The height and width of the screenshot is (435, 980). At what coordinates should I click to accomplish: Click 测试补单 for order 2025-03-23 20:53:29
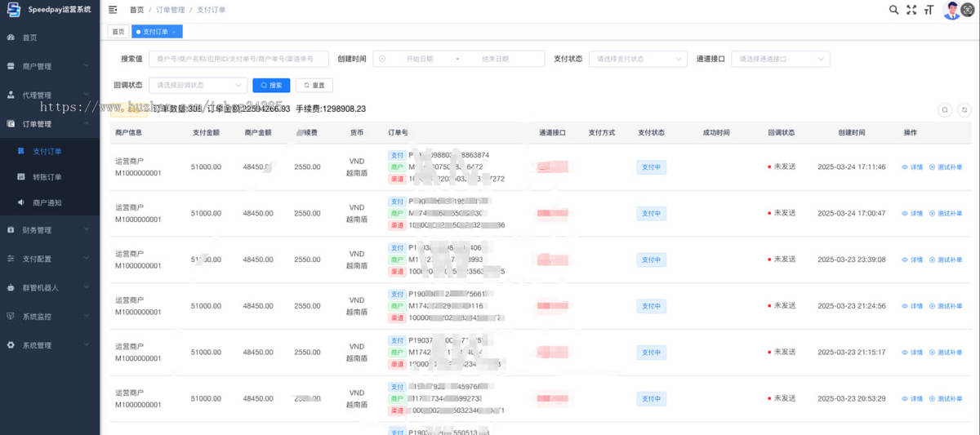[x=946, y=399]
